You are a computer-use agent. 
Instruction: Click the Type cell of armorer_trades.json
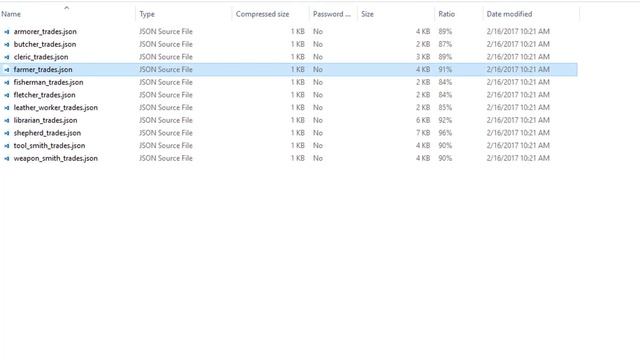(166, 31)
